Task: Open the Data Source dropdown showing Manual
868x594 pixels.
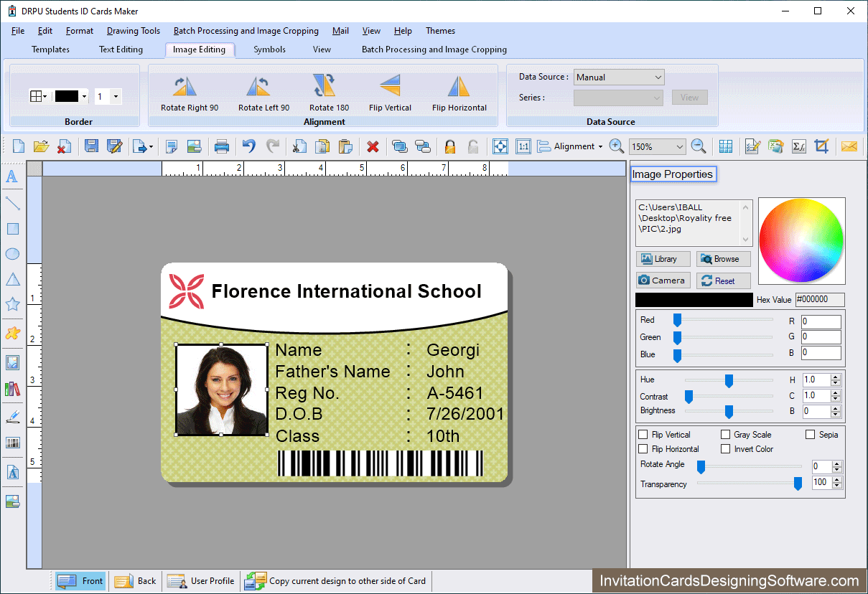Action: [617, 77]
